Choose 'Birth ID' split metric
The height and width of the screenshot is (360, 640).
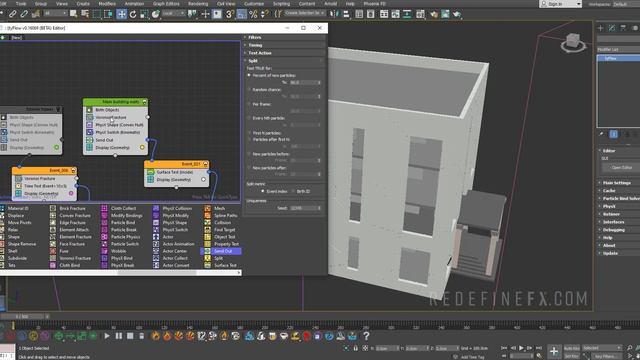(301, 191)
